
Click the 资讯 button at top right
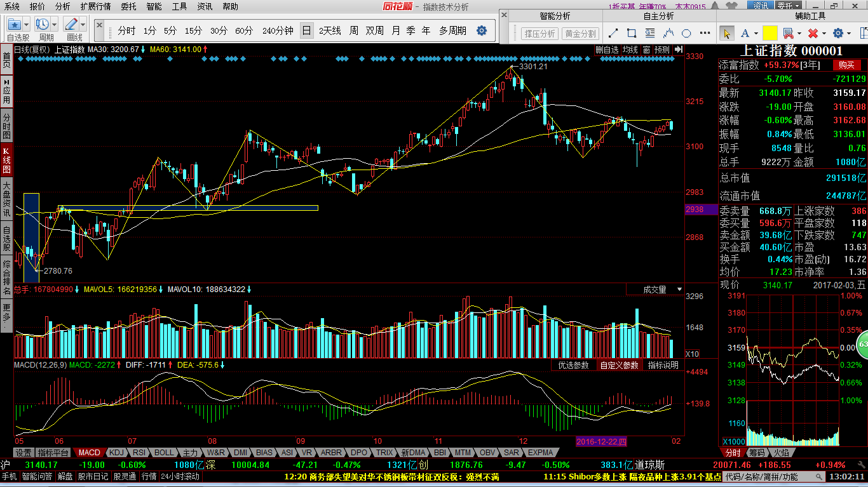pos(761,6)
